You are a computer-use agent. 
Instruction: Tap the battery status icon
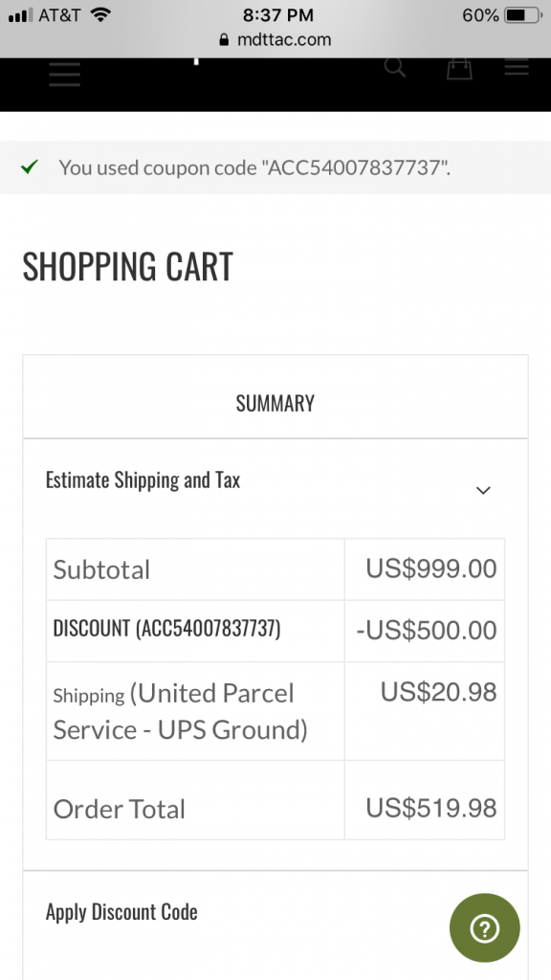(523, 15)
